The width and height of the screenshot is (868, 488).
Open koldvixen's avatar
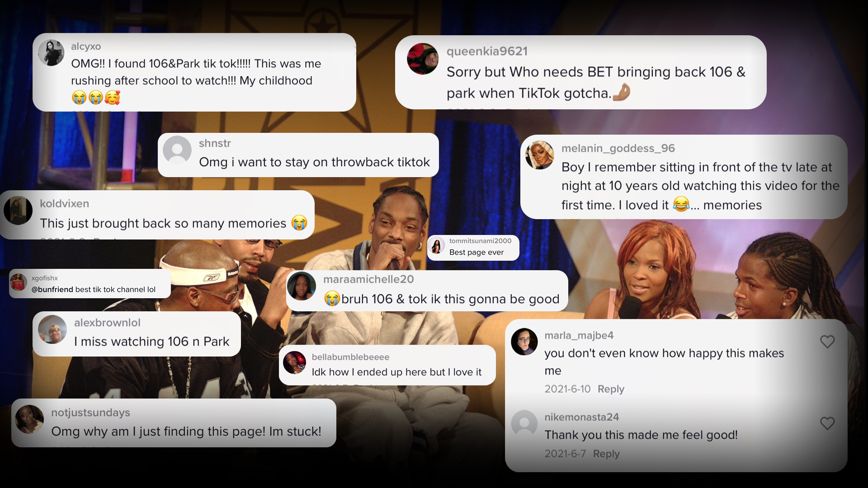18,211
